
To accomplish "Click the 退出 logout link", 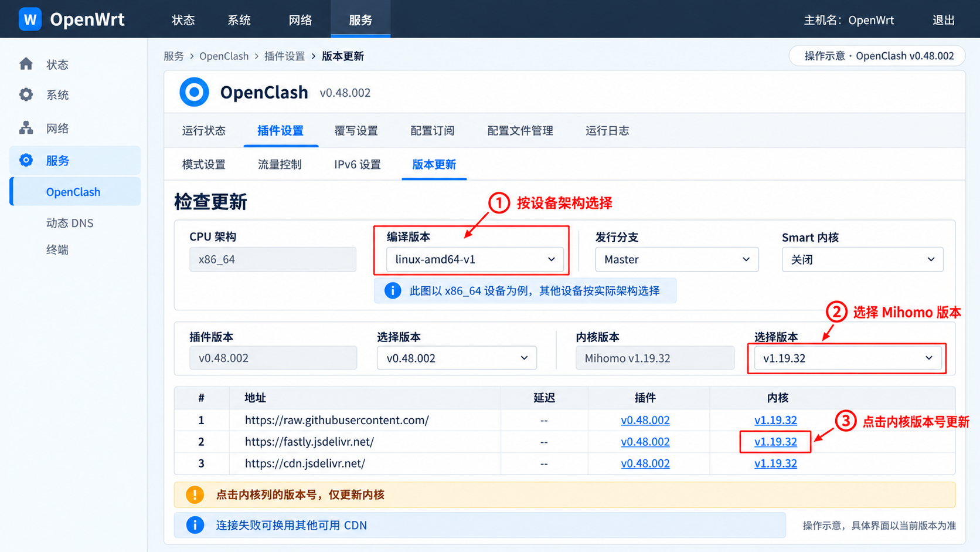I will [x=944, y=20].
